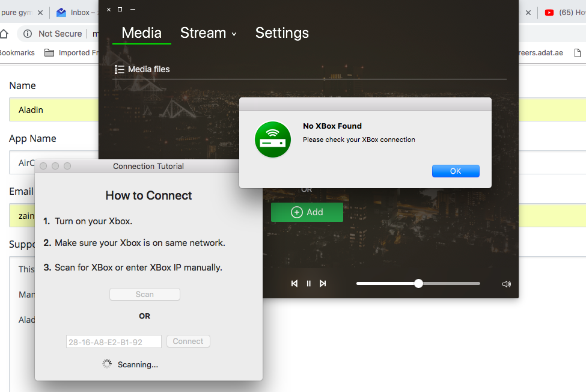This screenshot has width=586, height=392.
Task: Click the 'Scanning...' status text
Action: click(x=138, y=364)
